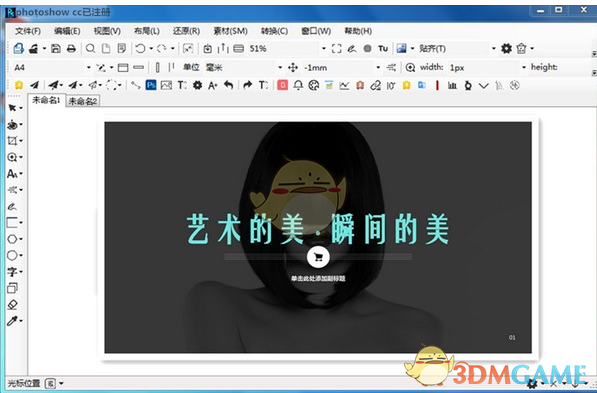597x393 pixels.
Task: Select the eyedropper tool in left toolbox
Action: pyautogui.click(x=12, y=321)
